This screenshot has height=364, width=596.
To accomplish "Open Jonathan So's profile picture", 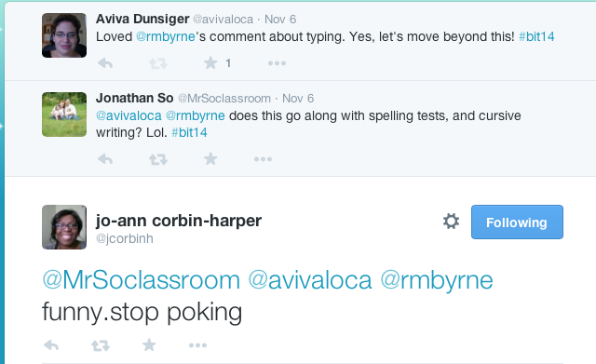I will [x=64, y=115].
